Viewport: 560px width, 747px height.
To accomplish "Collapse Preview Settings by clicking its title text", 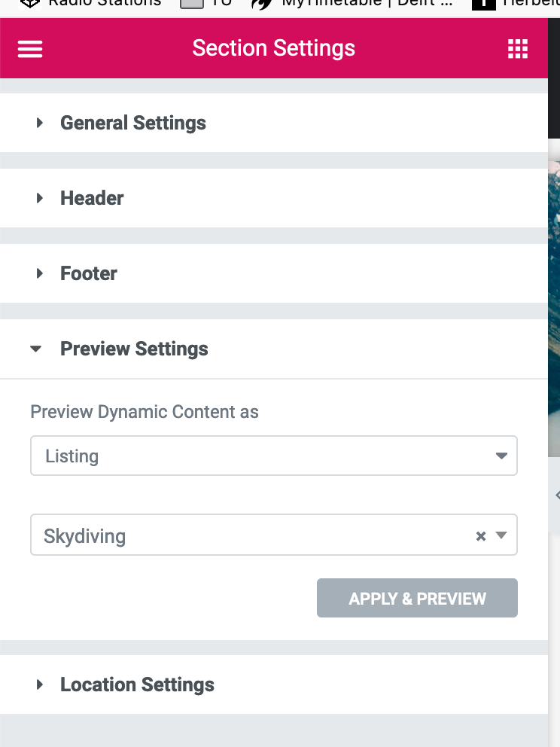I will click(134, 349).
